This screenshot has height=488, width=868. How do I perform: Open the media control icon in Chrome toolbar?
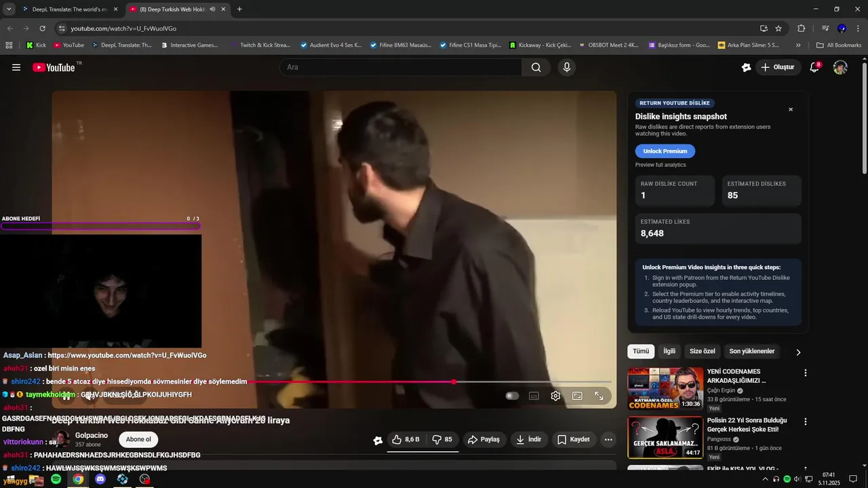click(x=825, y=28)
